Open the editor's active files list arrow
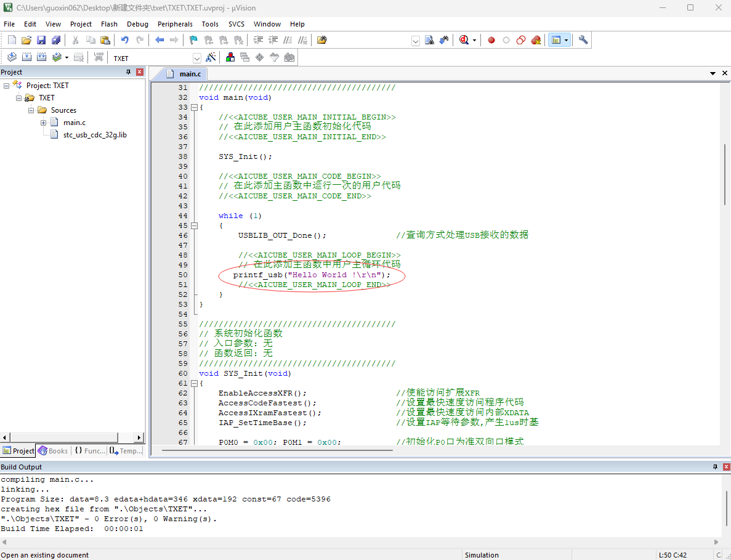The image size is (731, 560). pyautogui.click(x=713, y=73)
